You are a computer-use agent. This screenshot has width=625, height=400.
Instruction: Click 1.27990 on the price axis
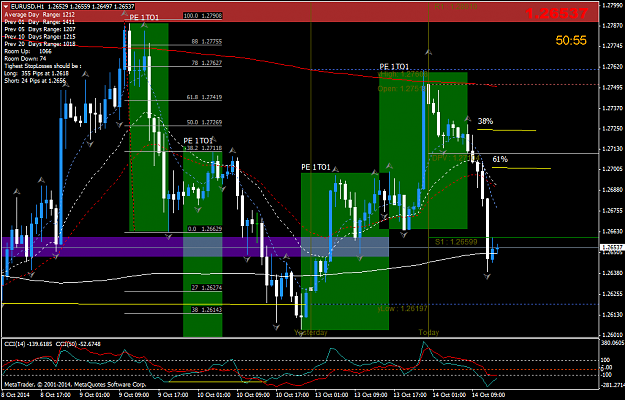[612, 6]
